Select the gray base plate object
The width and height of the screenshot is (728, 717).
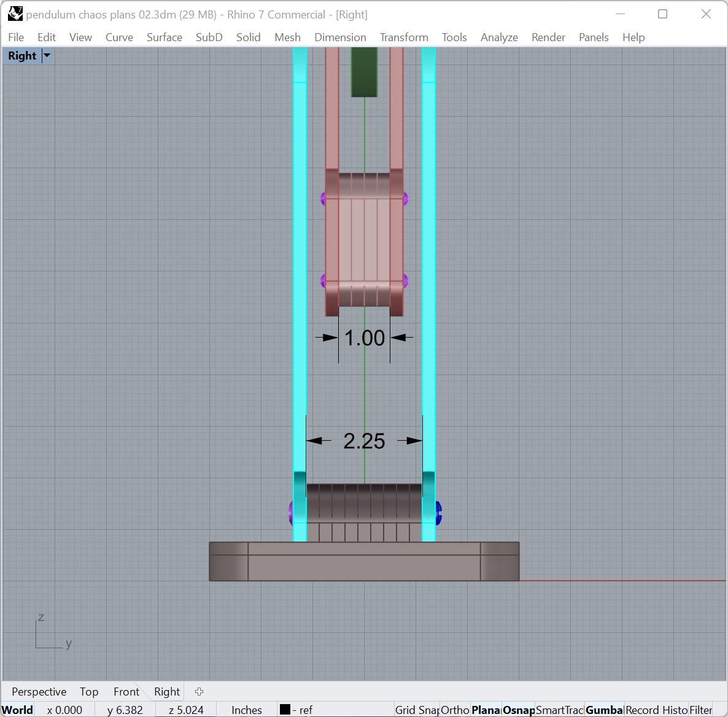[364, 562]
